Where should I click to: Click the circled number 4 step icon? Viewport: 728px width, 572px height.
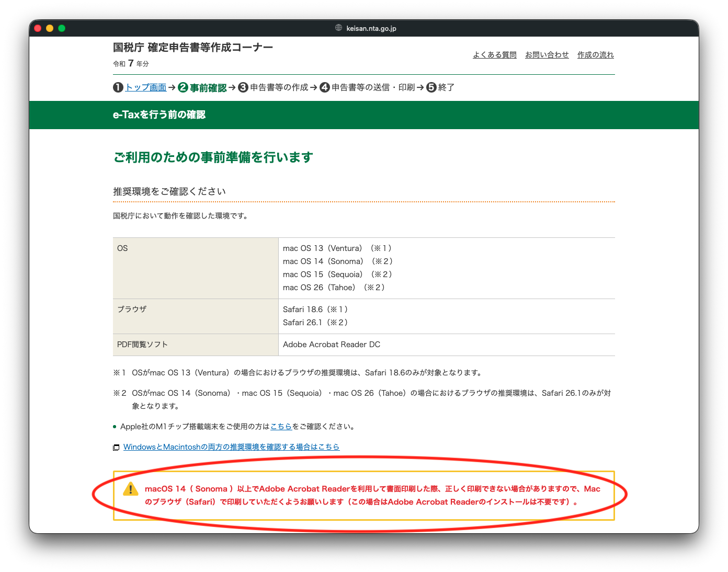click(x=325, y=87)
